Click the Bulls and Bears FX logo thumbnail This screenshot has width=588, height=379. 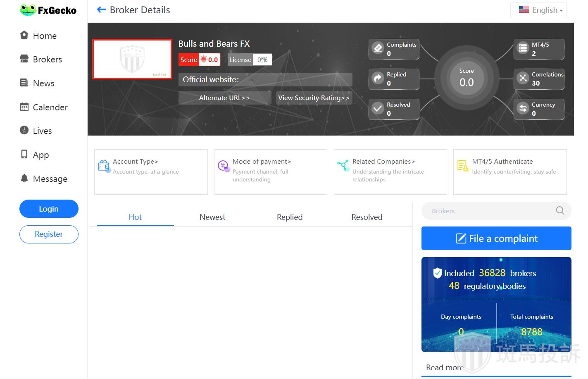(x=132, y=59)
